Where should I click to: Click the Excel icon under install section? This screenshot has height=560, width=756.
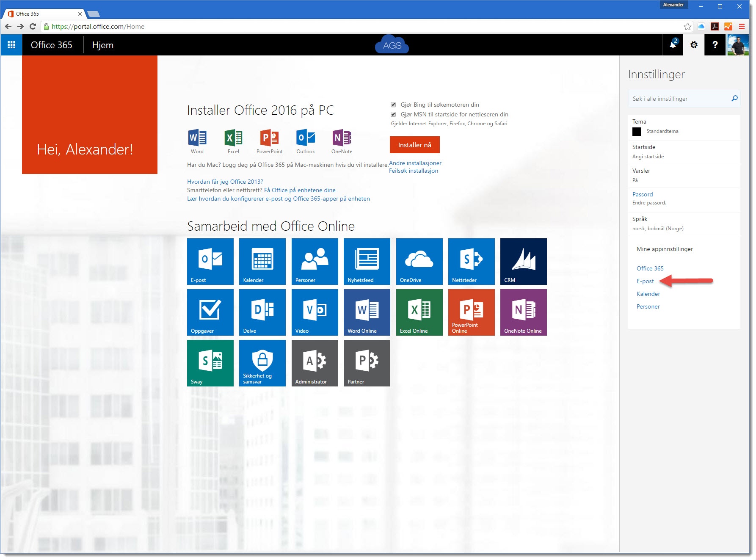coord(233,138)
